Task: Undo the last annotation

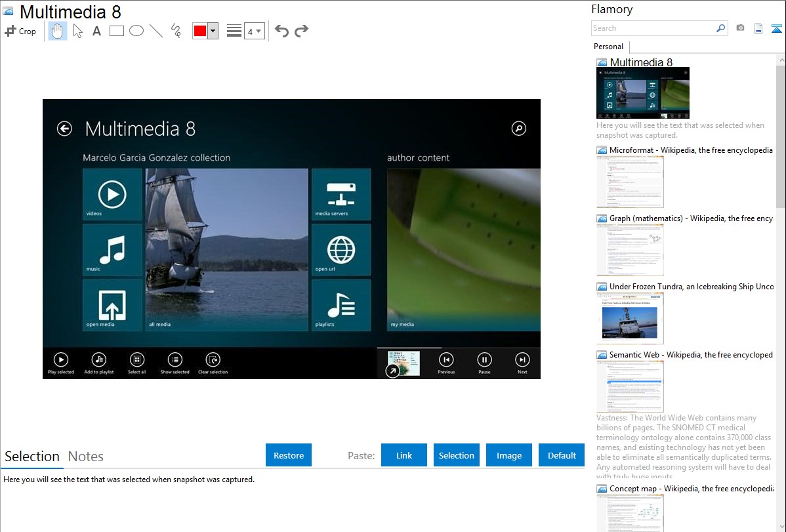Action: [281, 31]
